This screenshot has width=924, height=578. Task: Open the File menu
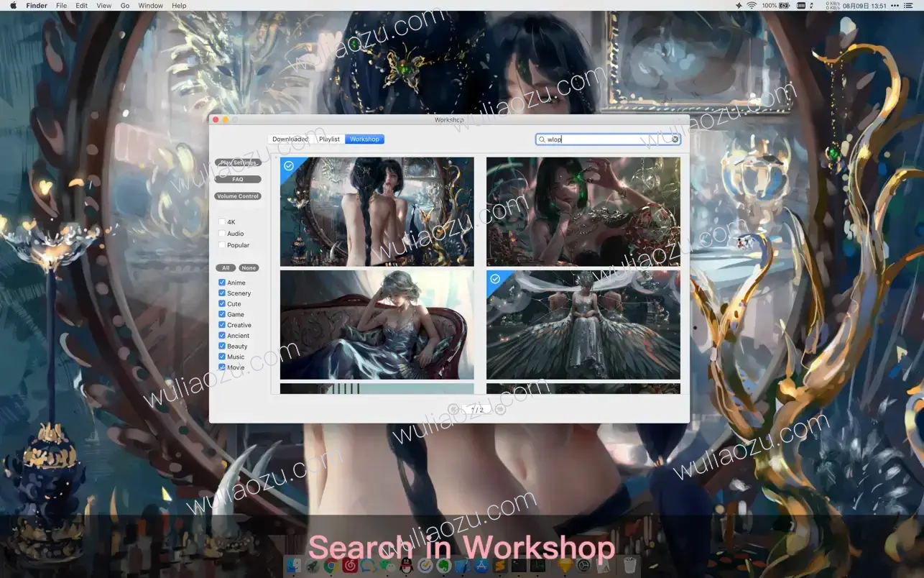pos(61,5)
